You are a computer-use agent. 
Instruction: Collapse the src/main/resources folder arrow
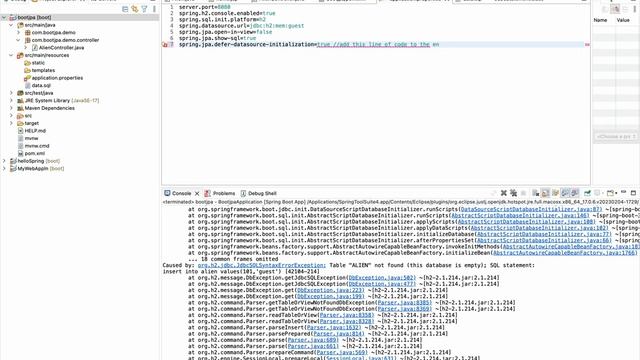tap(11, 55)
